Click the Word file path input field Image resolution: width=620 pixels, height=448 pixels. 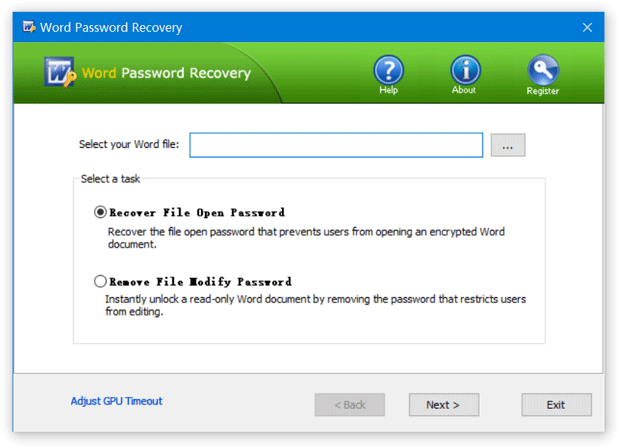pyautogui.click(x=336, y=145)
